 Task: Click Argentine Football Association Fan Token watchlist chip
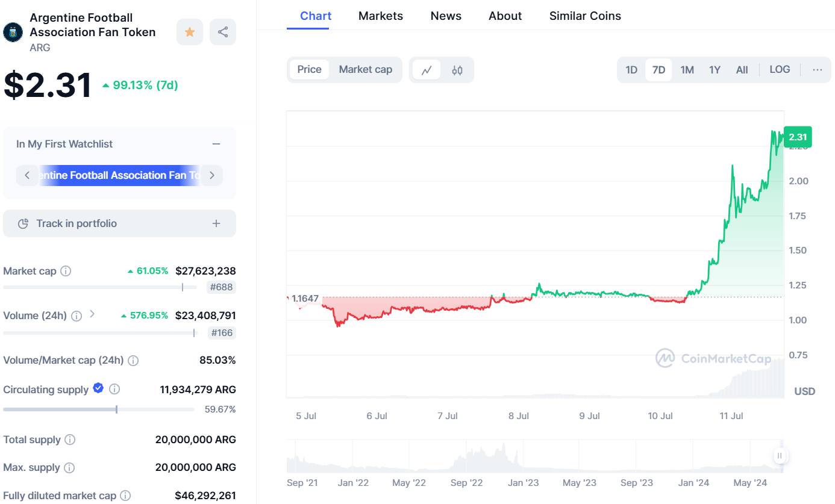tap(119, 175)
